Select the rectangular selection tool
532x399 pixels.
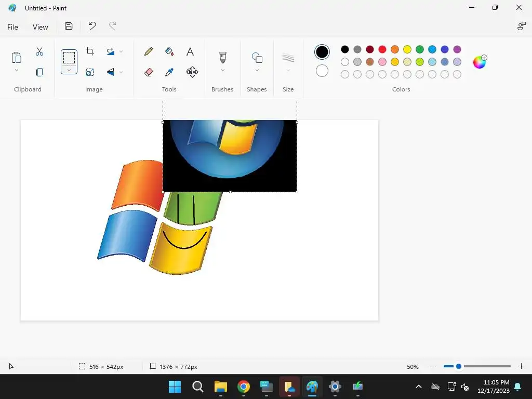pyautogui.click(x=69, y=58)
